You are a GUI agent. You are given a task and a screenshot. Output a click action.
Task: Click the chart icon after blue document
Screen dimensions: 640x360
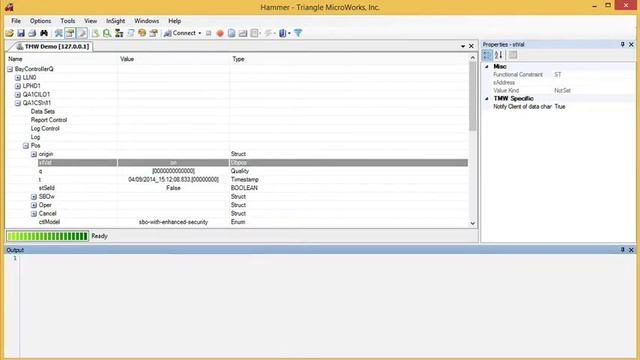(243, 33)
